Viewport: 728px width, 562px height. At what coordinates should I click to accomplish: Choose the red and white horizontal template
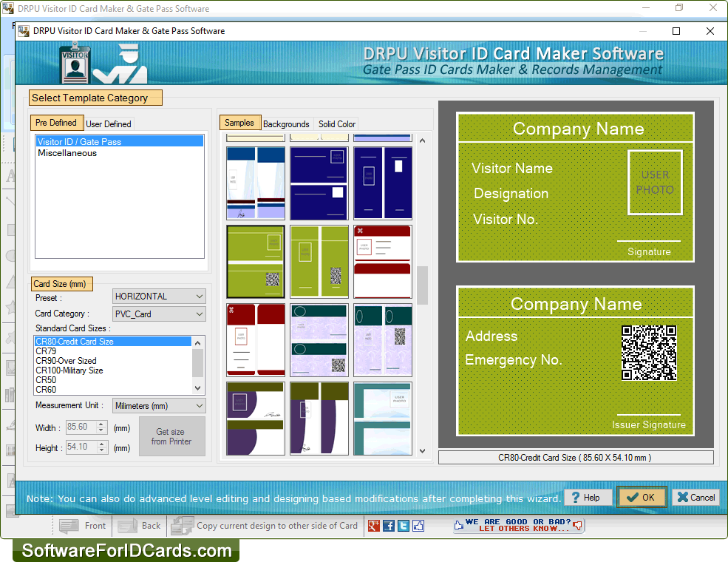click(383, 262)
